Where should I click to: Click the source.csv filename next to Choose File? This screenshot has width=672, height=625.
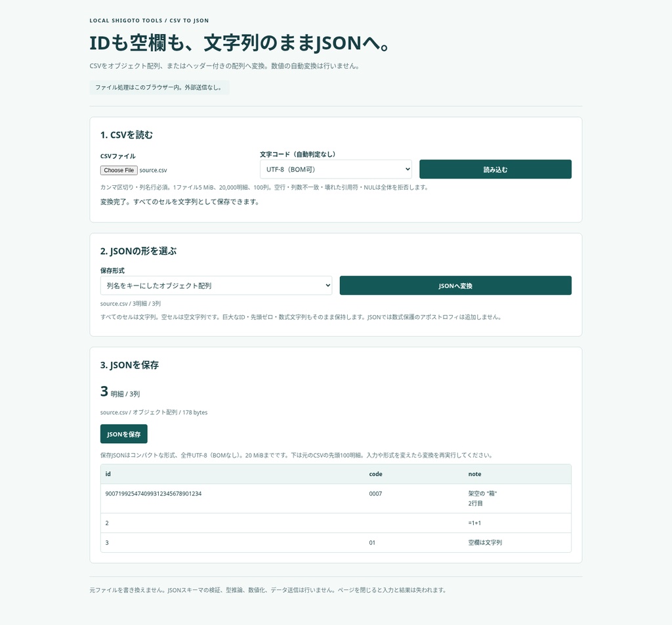(153, 170)
